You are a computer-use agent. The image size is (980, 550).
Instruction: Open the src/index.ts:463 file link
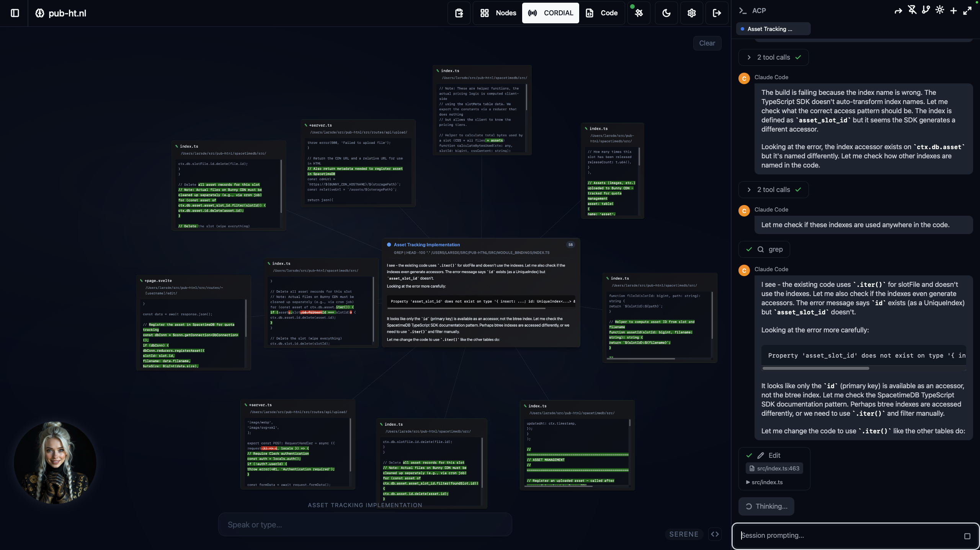[x=774, y=468]
